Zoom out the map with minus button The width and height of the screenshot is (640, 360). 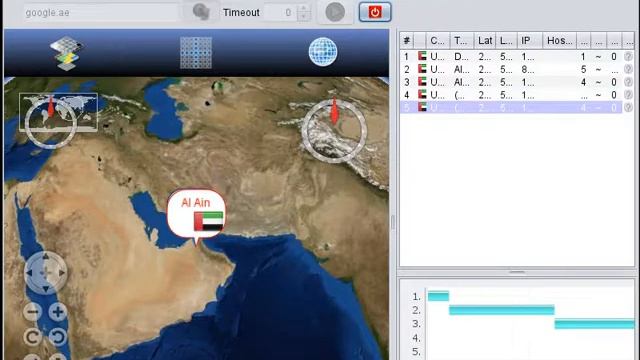click(33, 312)
